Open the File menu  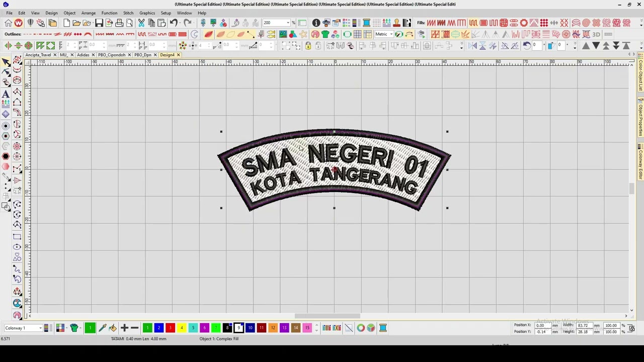coord(9,13)
